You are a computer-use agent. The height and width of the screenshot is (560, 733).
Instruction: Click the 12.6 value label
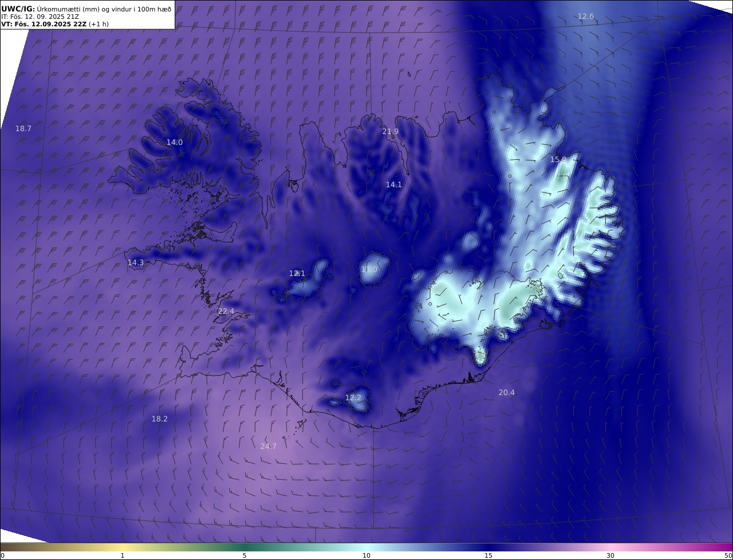(586, 17)
